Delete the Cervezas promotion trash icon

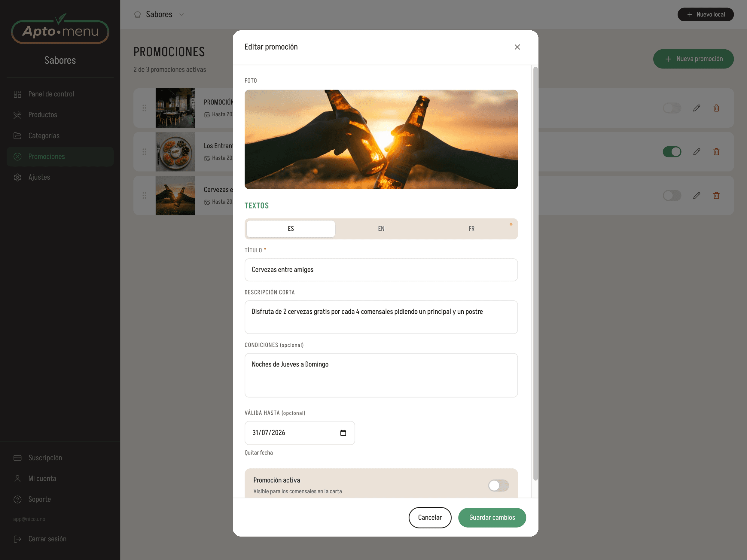tap(716, 196)
